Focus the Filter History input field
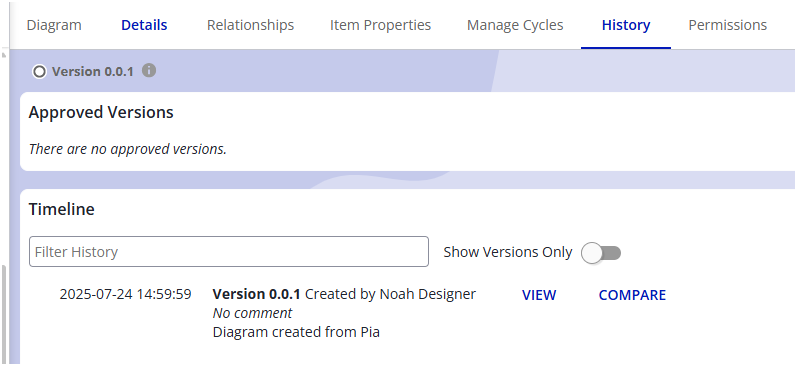This screenshot has width=797, height=366. 229,252
